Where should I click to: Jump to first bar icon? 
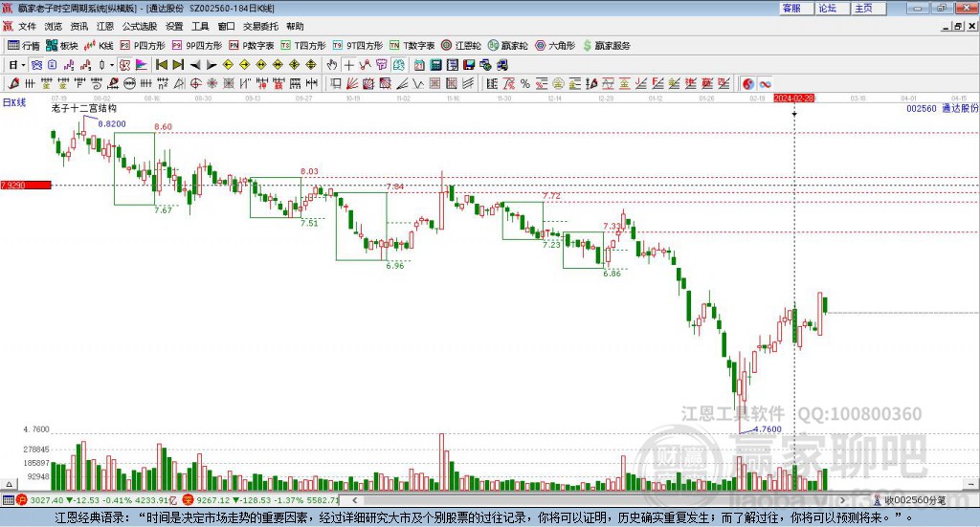161,65
